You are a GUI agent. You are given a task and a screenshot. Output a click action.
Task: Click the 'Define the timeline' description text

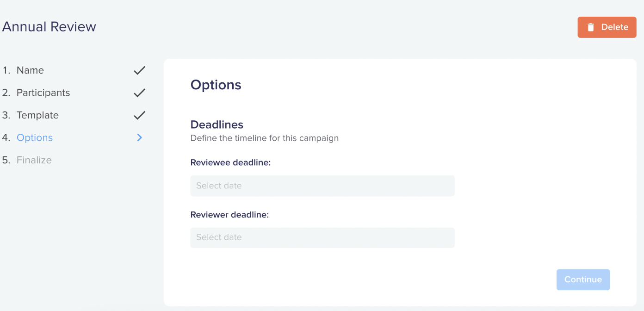265,138
